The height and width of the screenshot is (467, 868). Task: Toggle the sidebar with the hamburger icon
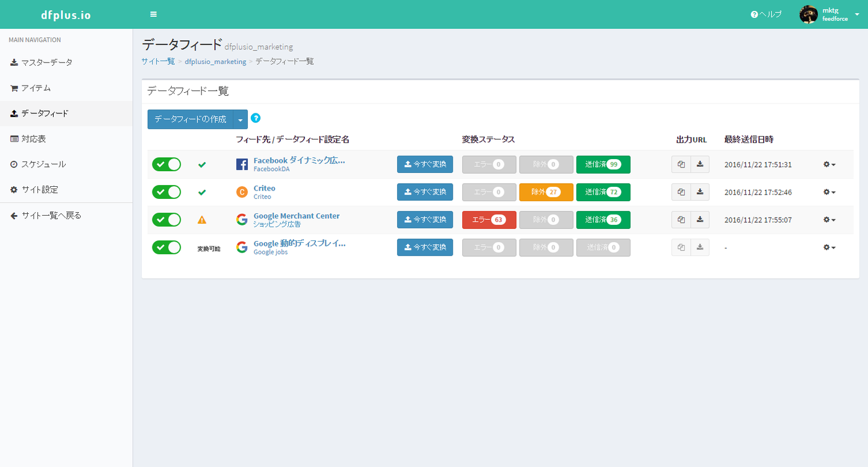pyautogui.click(x=154, y=14)
